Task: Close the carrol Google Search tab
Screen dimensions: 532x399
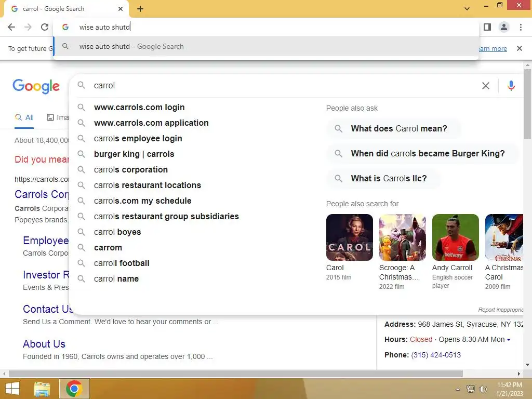Action: 121,9
